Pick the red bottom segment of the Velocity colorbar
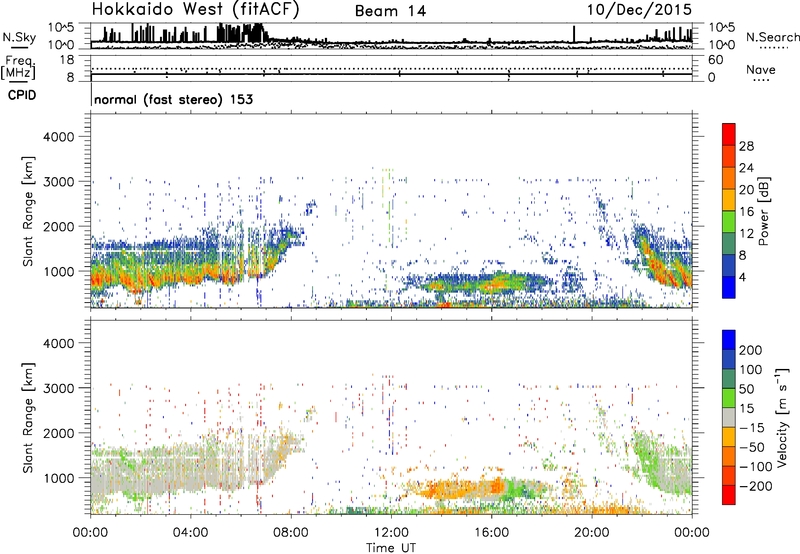 [729, 495]
